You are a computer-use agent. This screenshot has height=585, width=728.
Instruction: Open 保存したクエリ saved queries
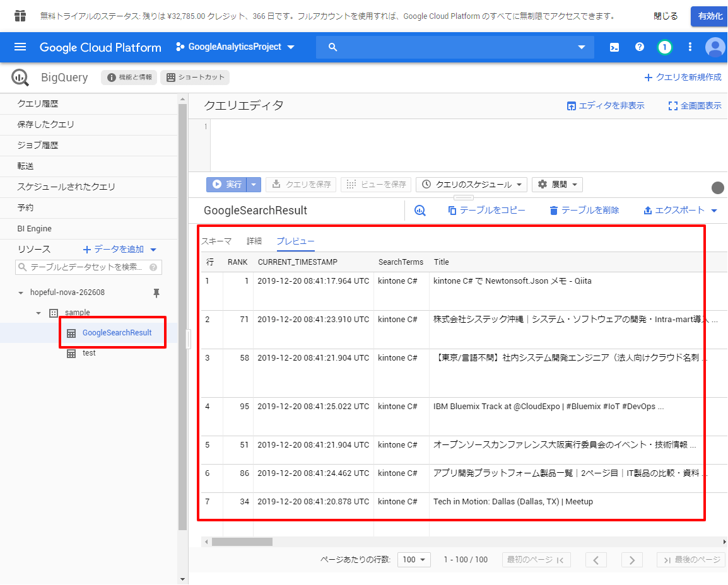(x=89, y=125)
